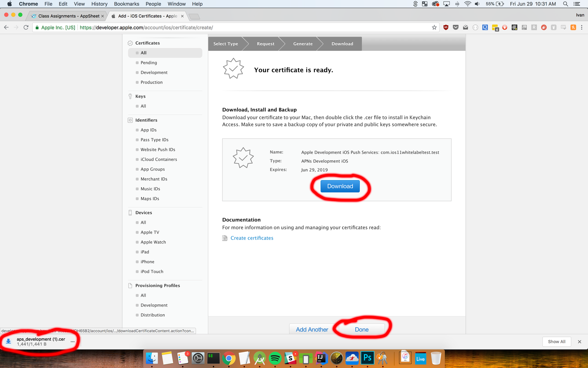
Task: Click the orange Honey extension icon
Action: tap(573, 27)
